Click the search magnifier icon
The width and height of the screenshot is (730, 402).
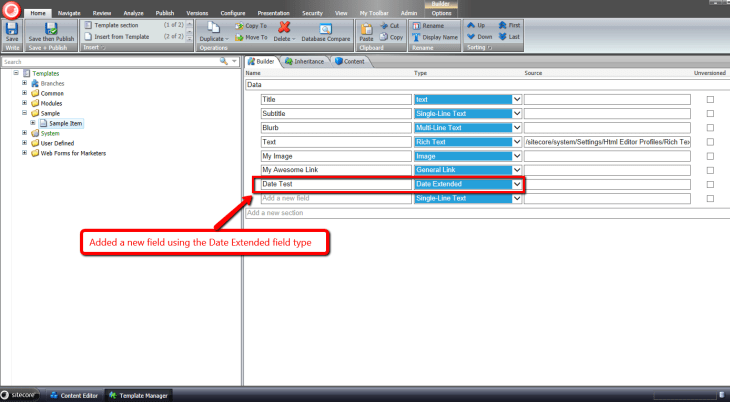point(223,61)
